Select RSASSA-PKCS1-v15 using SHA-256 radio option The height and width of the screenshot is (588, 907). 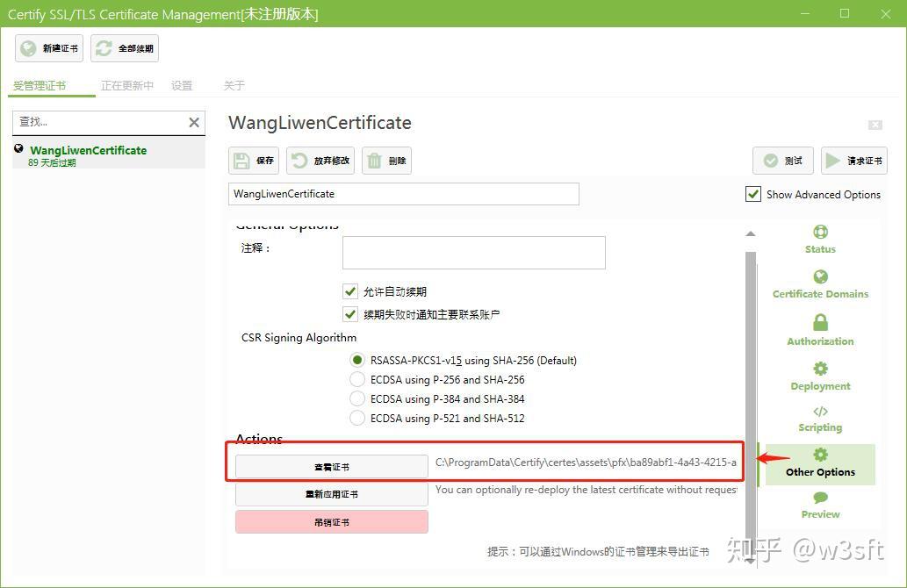pos(356,360)
